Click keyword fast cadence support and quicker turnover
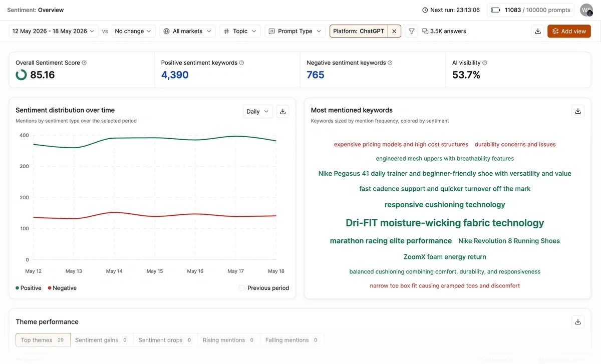 [x=445, y=189]
